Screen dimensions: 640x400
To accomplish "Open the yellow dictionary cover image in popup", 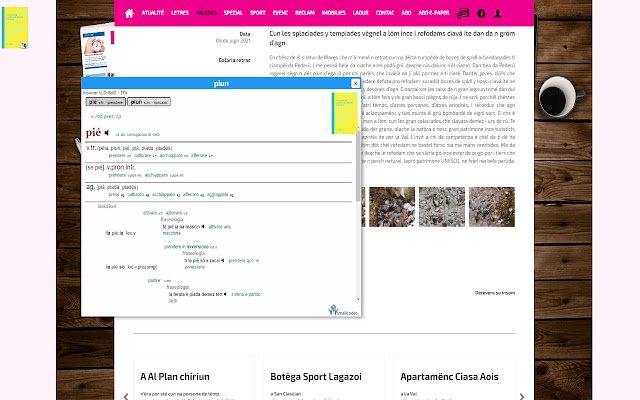I will (x=345, y=113).
